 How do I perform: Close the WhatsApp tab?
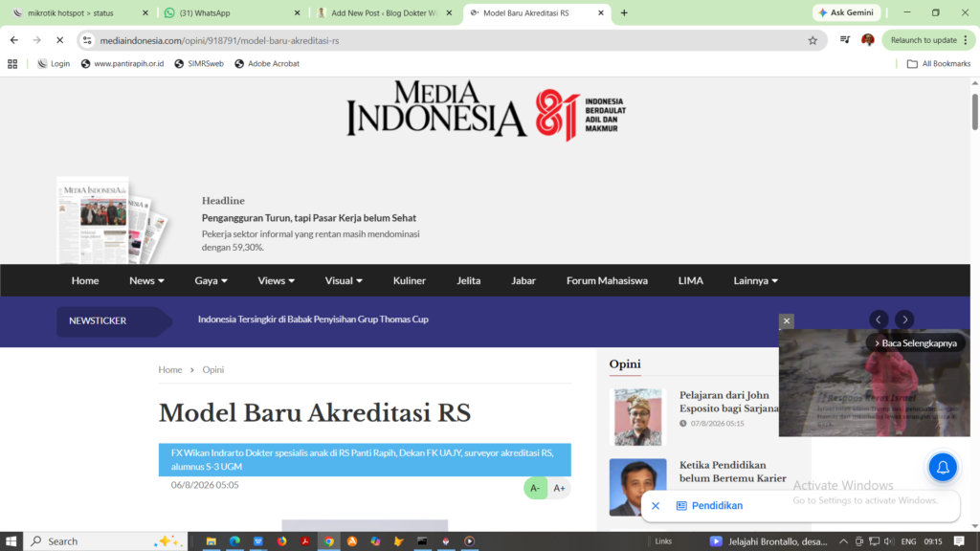(297, 12)
